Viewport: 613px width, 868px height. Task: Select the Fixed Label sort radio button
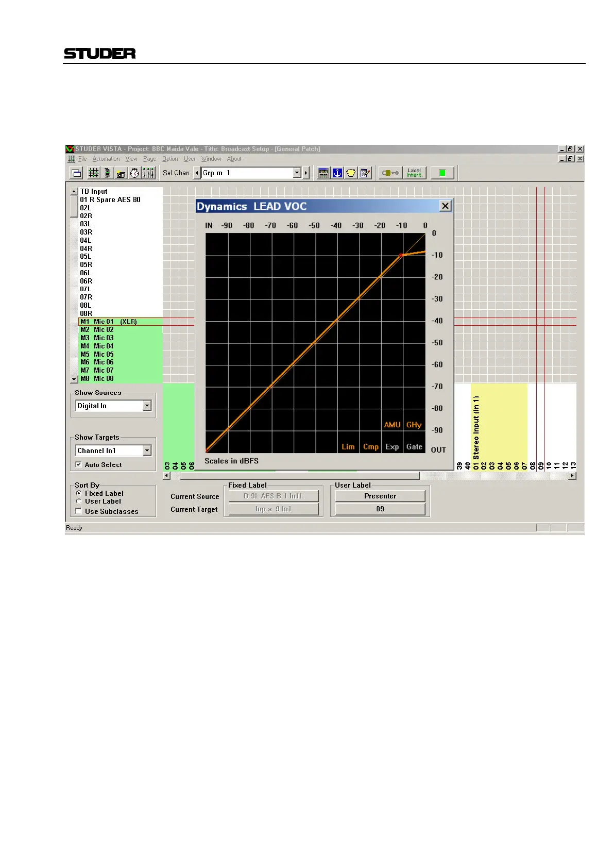click(x=79, y=493)
